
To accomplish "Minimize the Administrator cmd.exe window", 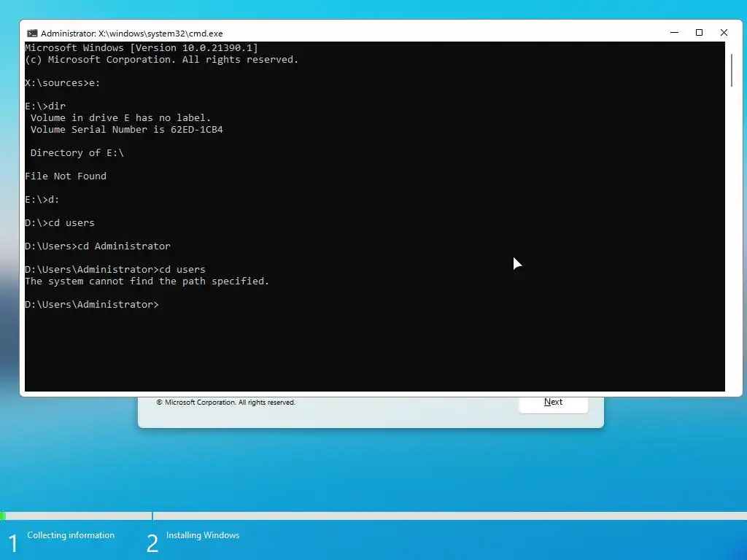I will [674, 32].
